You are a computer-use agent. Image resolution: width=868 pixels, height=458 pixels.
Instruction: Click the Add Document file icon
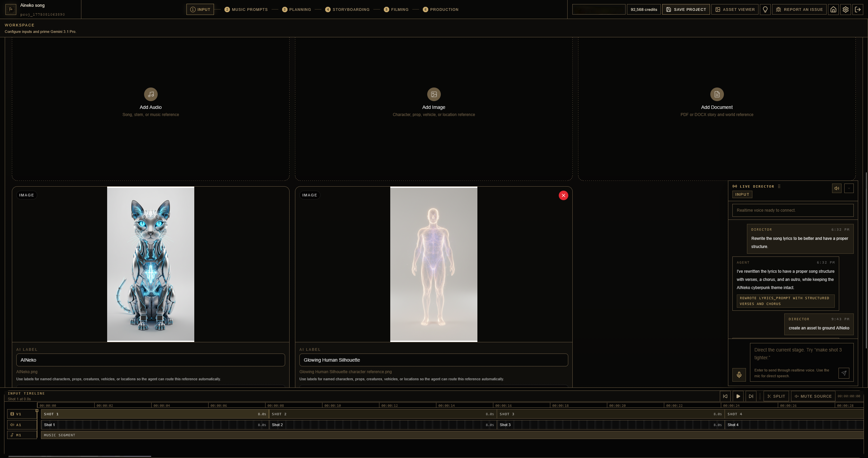point(717,94)
